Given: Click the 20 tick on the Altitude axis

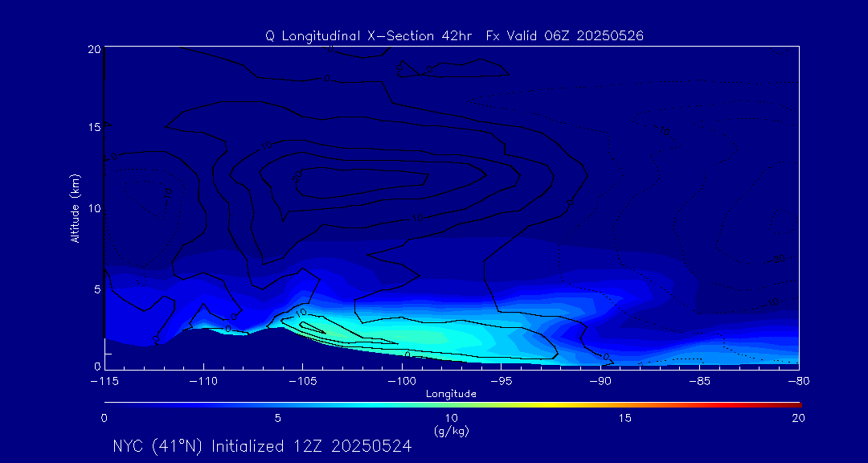Looking at the screenshot, I should [95, 48].
